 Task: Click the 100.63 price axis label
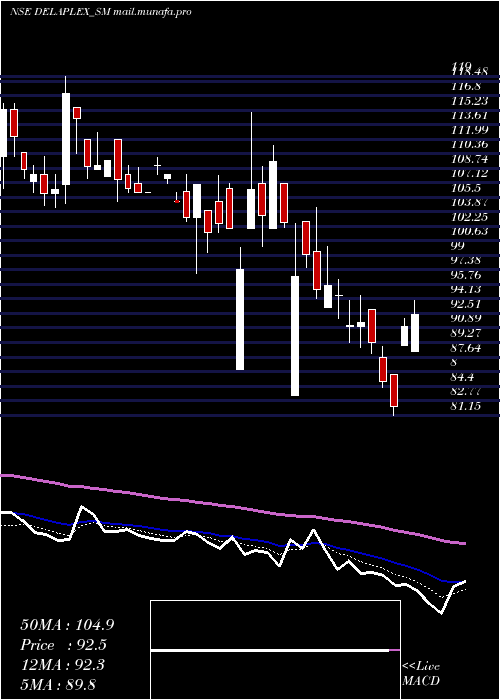click(x=470, y=231)
